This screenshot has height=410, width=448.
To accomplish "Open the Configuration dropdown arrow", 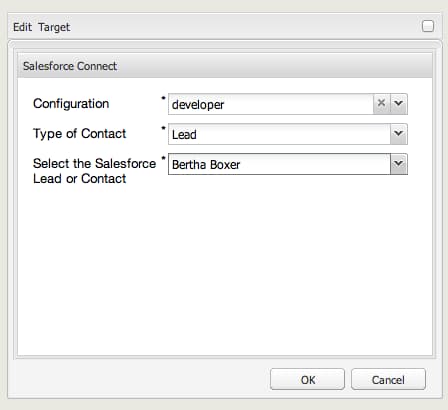I will 399,104.
